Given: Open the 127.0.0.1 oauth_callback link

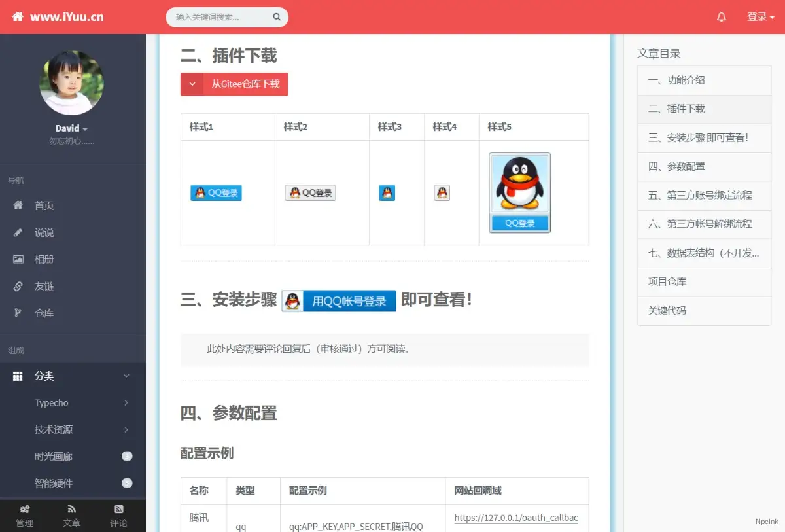Looking at the screenshot, I should click(x=516, y=518).
